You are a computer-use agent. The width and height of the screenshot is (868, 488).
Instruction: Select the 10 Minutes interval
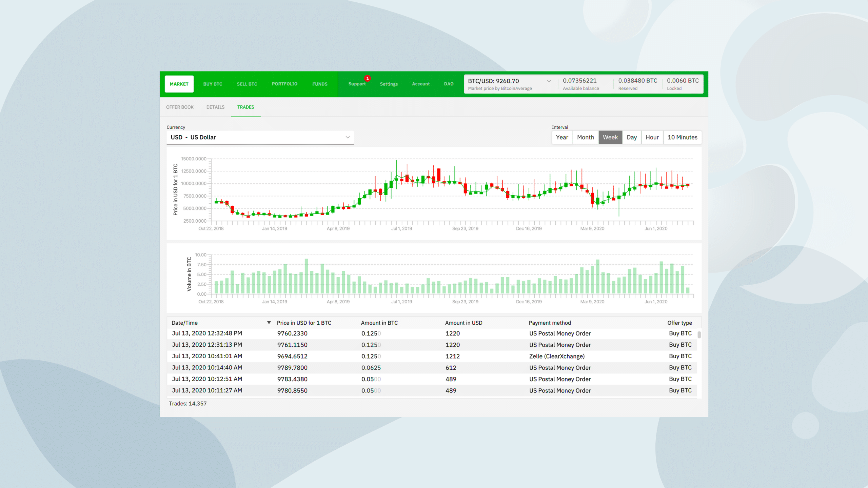pos(683,137)
